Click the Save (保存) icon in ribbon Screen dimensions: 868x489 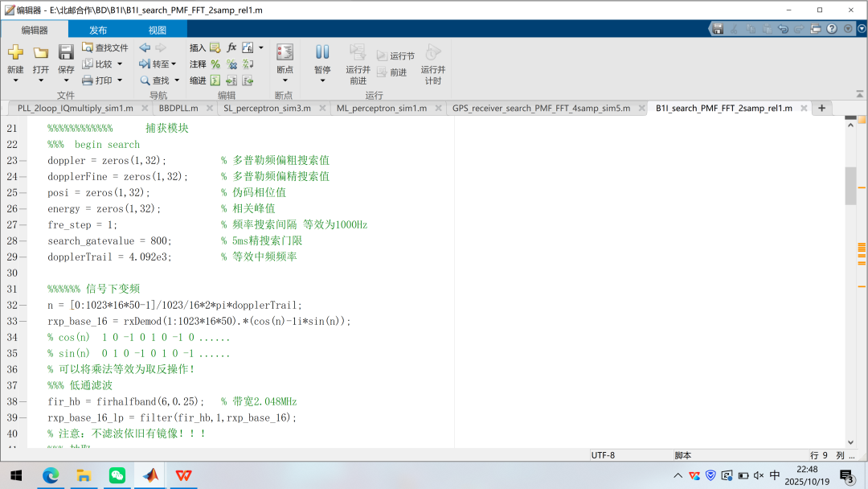click(66, 53)
